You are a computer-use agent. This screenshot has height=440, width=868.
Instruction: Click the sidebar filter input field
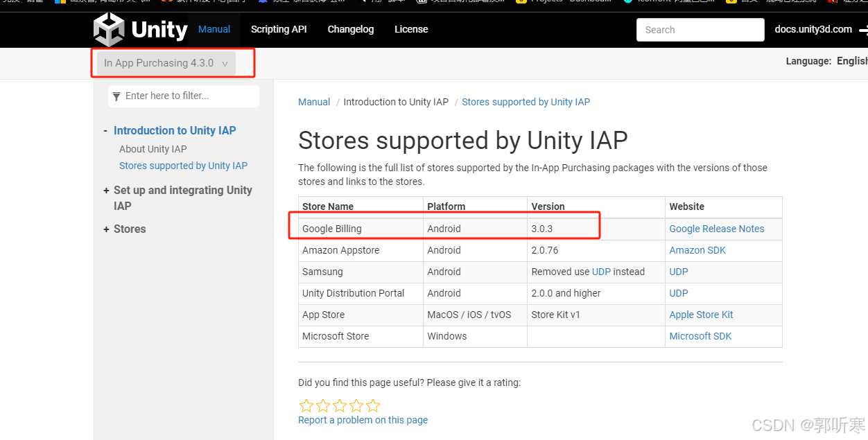[x=184, y=96]
